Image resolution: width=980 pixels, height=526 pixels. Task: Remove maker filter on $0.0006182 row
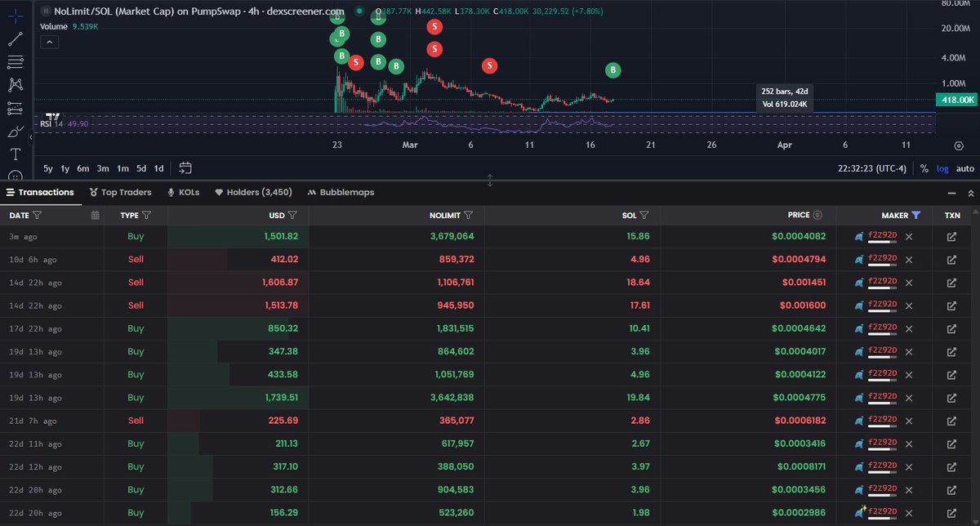tap(909, 421)
